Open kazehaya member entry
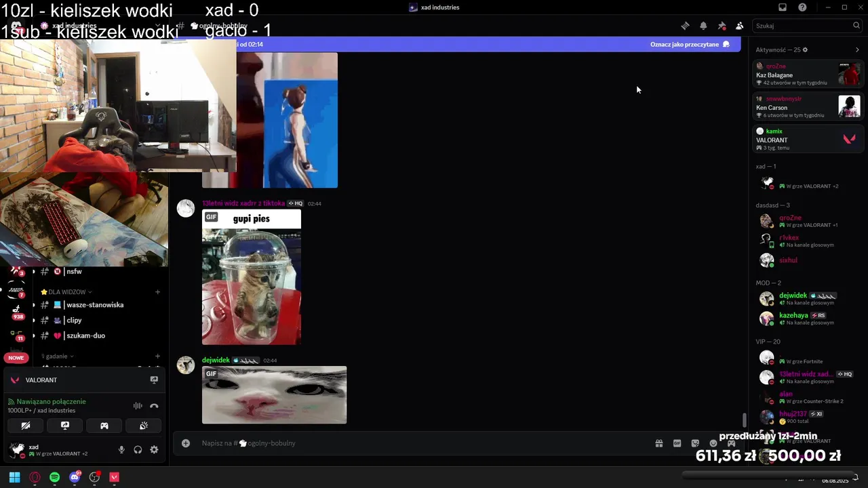Viewport: 868px width, 488px height. (x=808, y=319)
